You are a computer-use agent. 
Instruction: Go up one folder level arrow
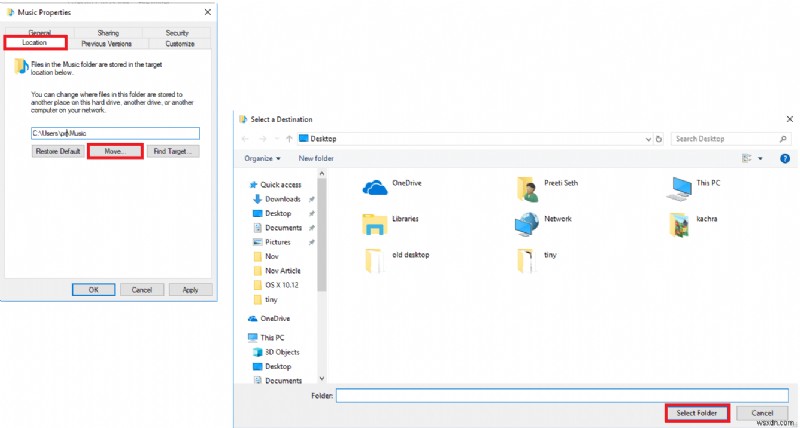(x=289, y=139)
